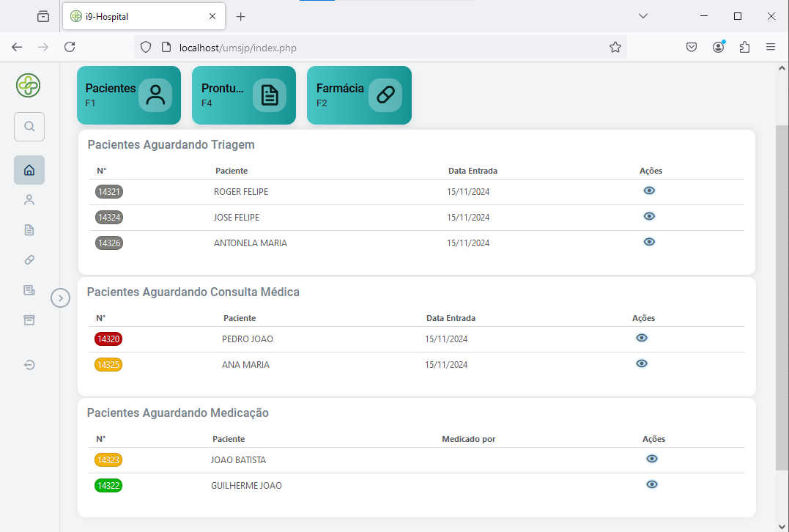This screenshot has height=532, width=789.
Task: Open the patients person icon in the sidebar
Action: click(29, 200)
